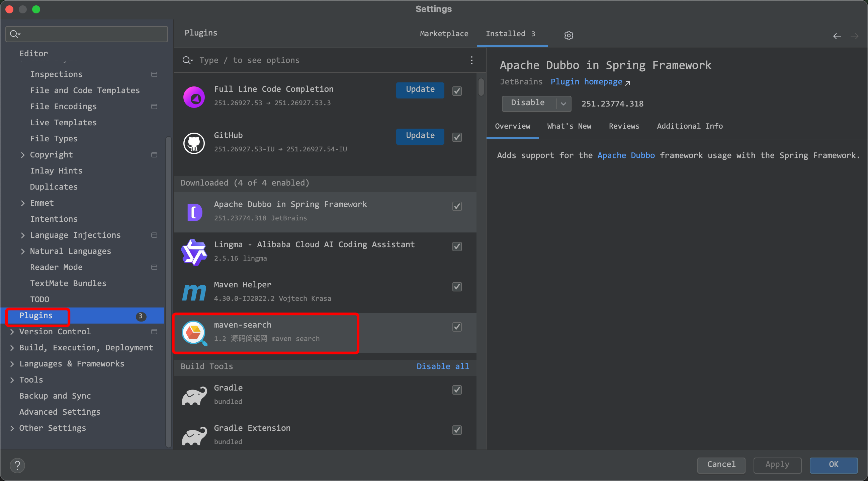Open the Apache Dubbo description link

click(626, 155)
